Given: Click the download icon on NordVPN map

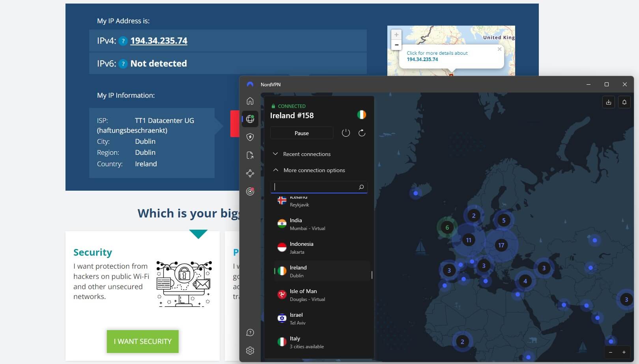Looking at the screenshot, I should coord(609,102).
